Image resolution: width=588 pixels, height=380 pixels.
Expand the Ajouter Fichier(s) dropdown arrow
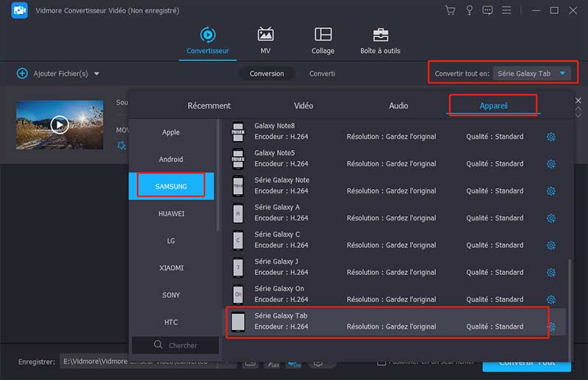coord(96,74)
